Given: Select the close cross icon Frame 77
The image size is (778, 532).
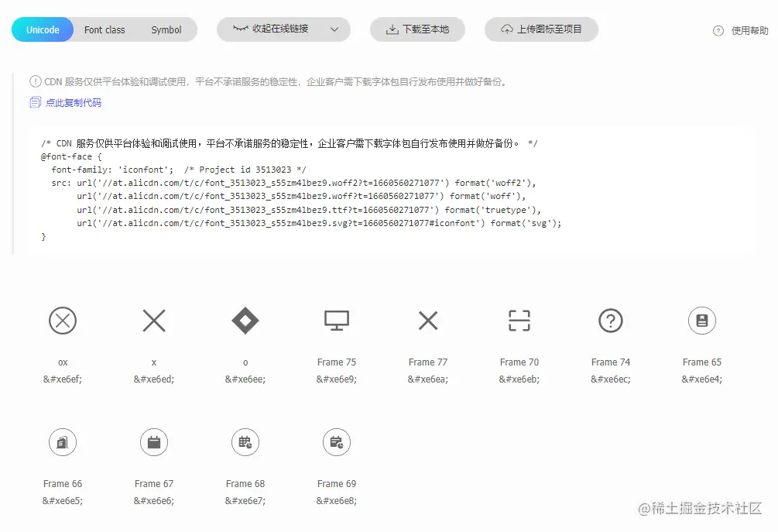Looking at the screenshot, I should coord(428,321).
